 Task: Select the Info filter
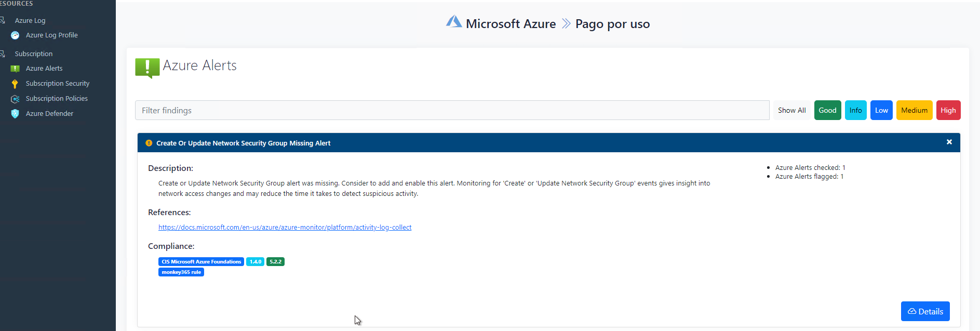coord(855,110)
